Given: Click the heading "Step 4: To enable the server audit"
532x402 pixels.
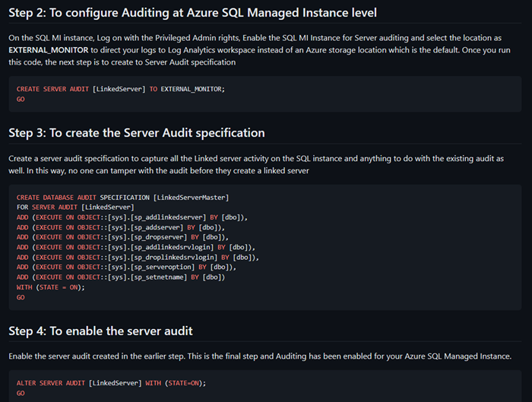Looking at the screenshot, I should (x=100, y=331).
